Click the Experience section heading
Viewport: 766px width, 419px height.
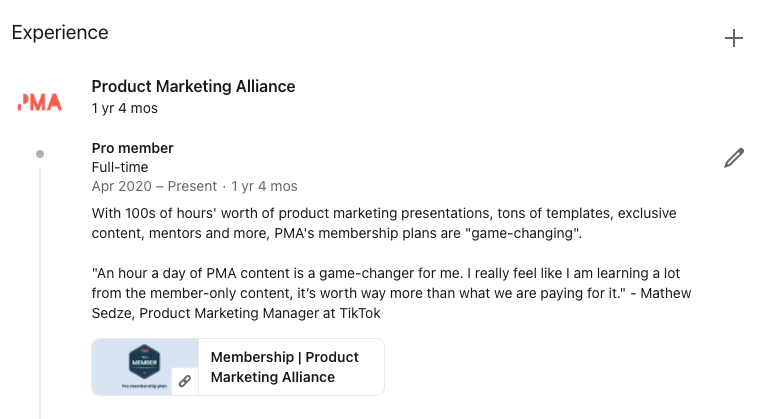[60, 33]
